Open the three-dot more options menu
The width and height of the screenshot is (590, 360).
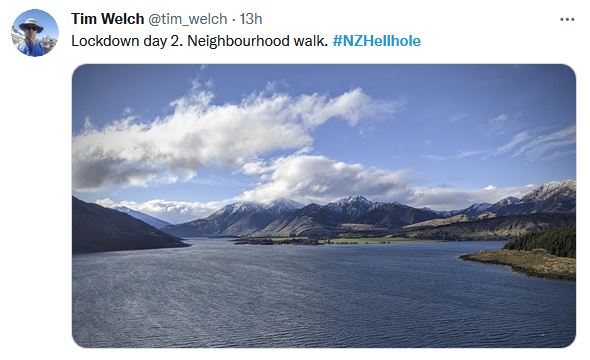pyautogui.click(x=567, y=19)
